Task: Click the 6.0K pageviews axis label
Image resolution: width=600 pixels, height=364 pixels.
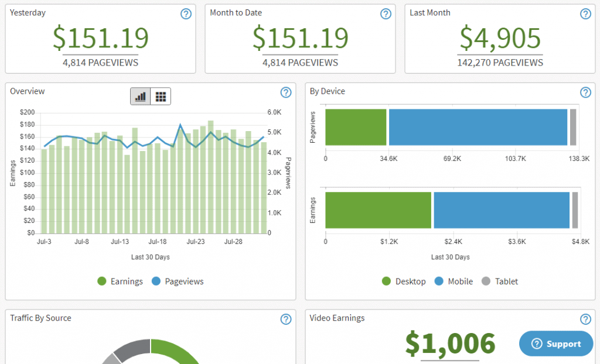Action: point(274,112)
